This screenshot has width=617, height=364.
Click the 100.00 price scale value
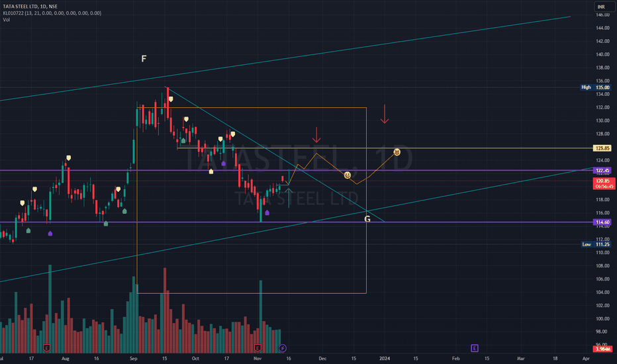pos(602,319)
